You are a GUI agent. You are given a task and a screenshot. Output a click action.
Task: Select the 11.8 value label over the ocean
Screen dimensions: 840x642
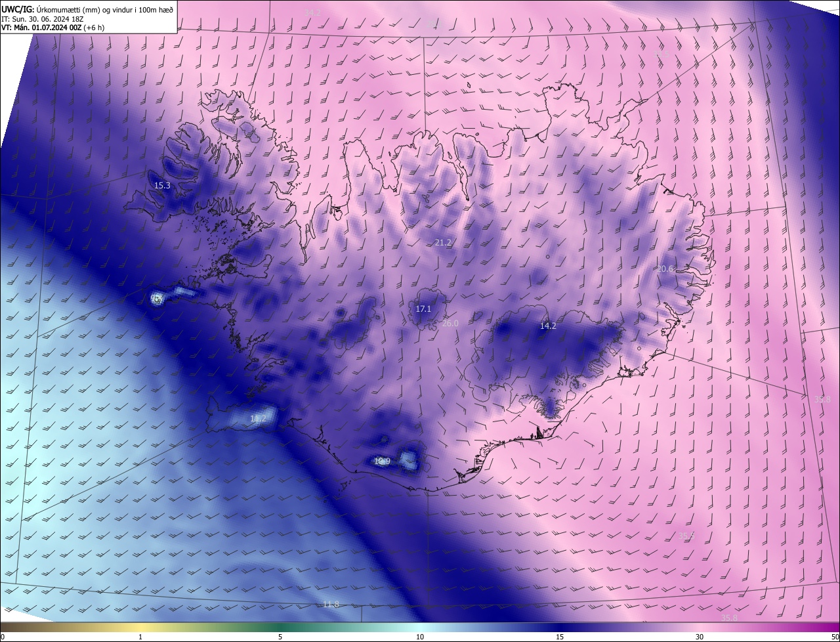331,605
